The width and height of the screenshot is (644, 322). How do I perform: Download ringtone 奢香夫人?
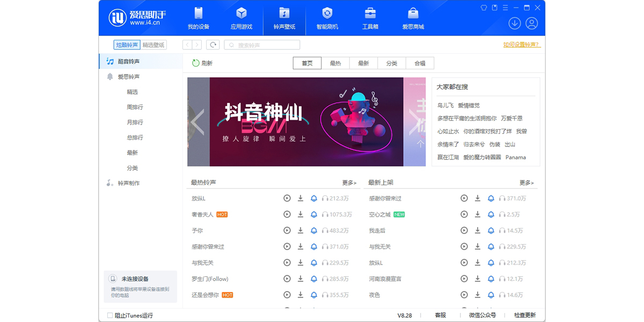[x=301, y=215]
